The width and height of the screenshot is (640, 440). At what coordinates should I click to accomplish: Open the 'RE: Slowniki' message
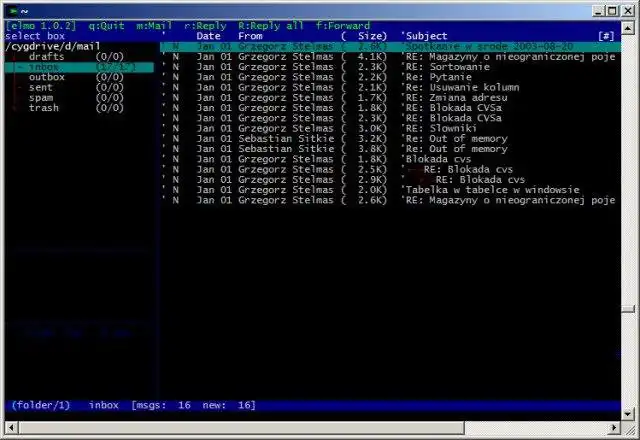coord(390,128)
